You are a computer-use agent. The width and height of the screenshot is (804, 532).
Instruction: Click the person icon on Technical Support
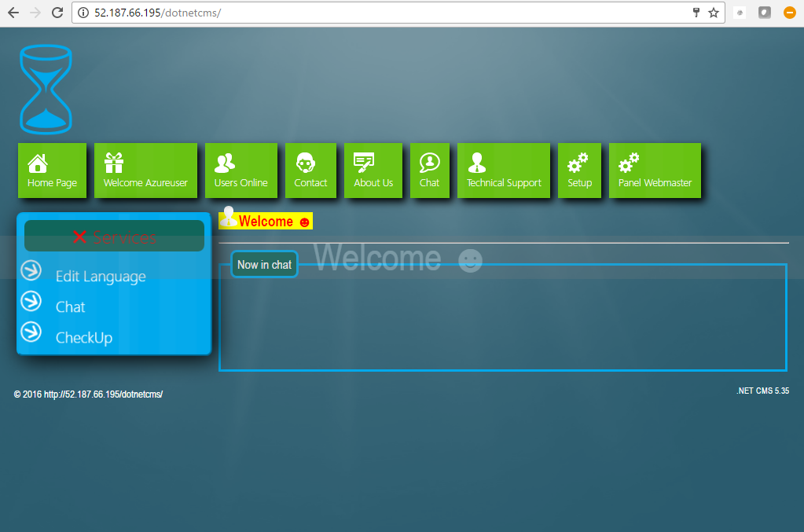click(x=477, y=163)
